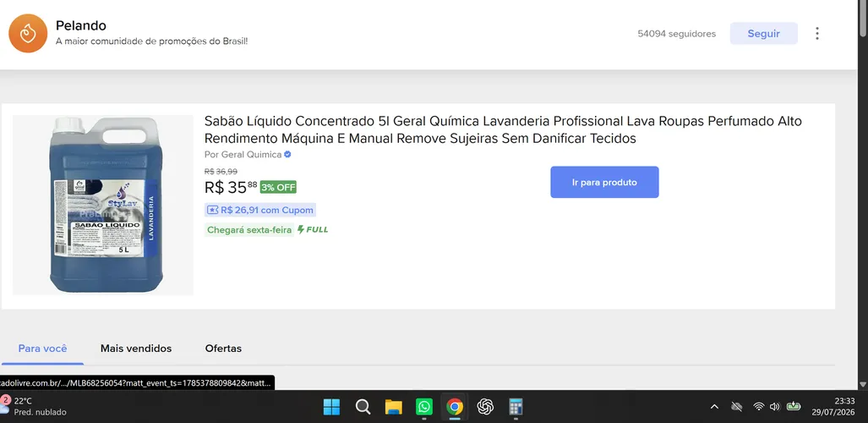Open taskbar Search magnifier
This screenshot has height=423, width=868.
tap(363, 407)
